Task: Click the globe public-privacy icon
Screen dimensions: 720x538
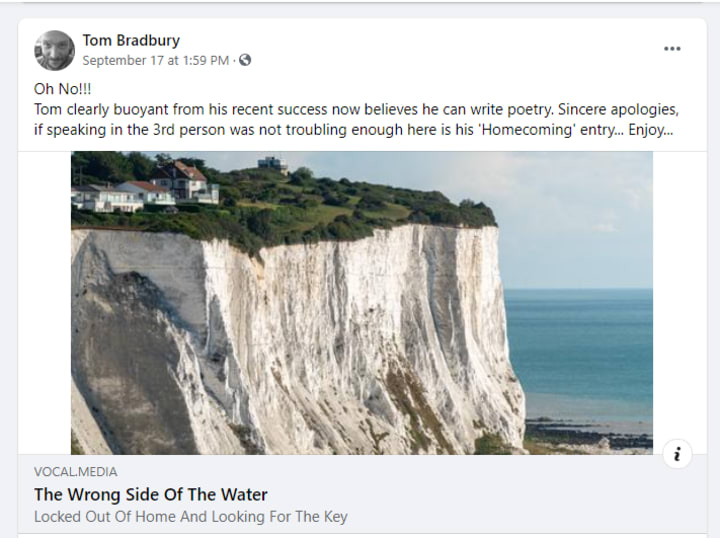Action: (245, 60)
